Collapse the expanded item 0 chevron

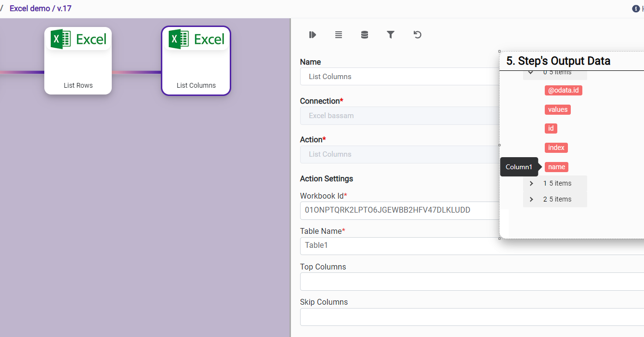[531, 72]
